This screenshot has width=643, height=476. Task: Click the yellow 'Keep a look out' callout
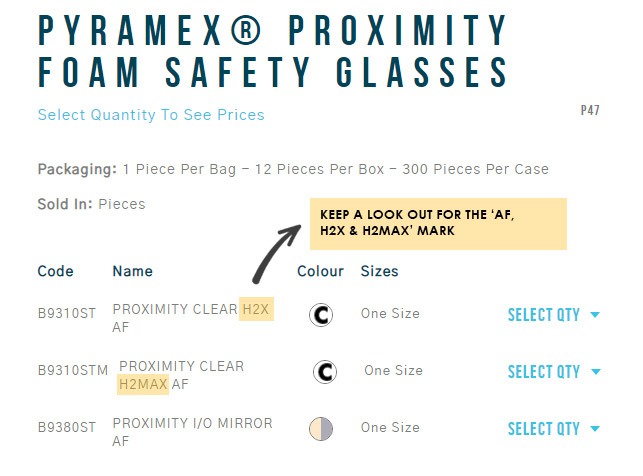[438, 224]
